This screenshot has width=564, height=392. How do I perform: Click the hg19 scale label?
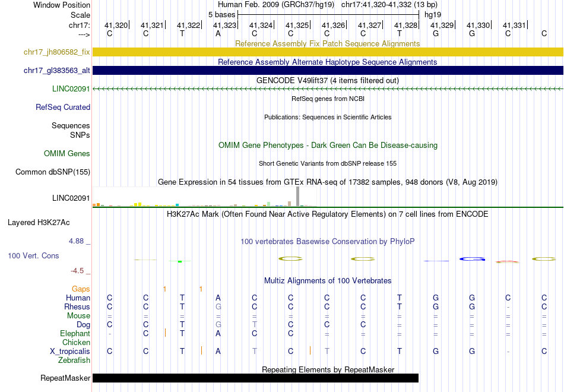433,15
